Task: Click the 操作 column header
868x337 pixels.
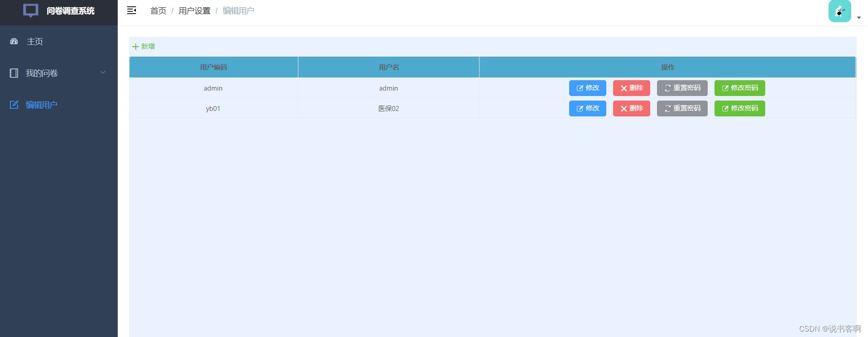Action: pyautogui.click(x=667, y=67)
